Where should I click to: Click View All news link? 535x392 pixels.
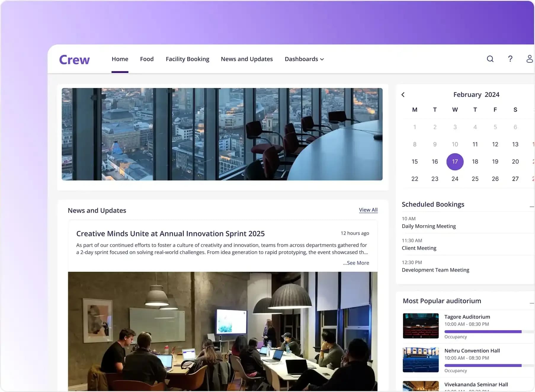(x=368, y=210)
